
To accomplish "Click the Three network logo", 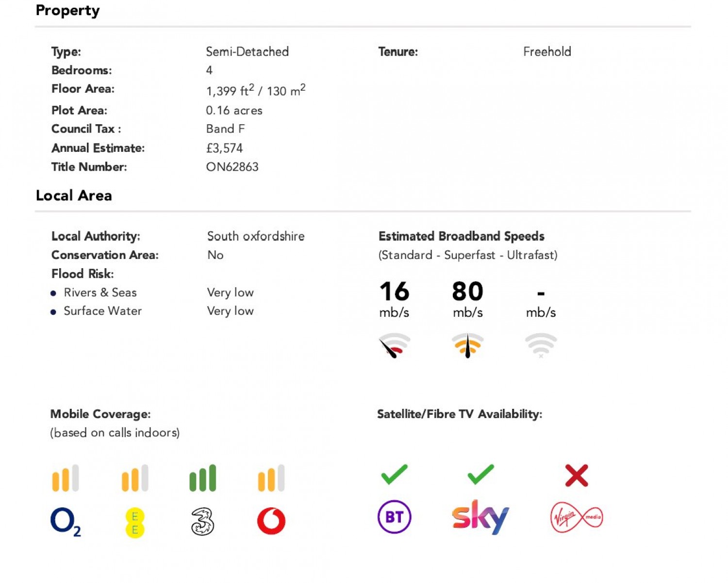I will pyautogui.click(x=202, y=521).
